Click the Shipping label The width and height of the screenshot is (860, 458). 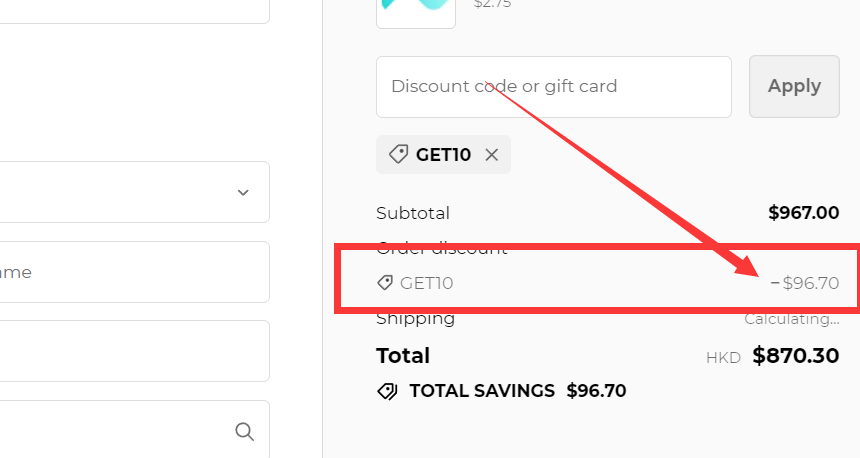pyautogui.click(x=415, y=319)
